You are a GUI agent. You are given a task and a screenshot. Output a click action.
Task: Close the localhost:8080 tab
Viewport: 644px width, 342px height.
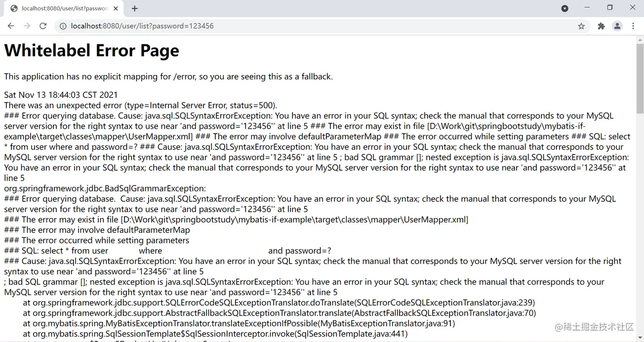click(x=116, y=8)
